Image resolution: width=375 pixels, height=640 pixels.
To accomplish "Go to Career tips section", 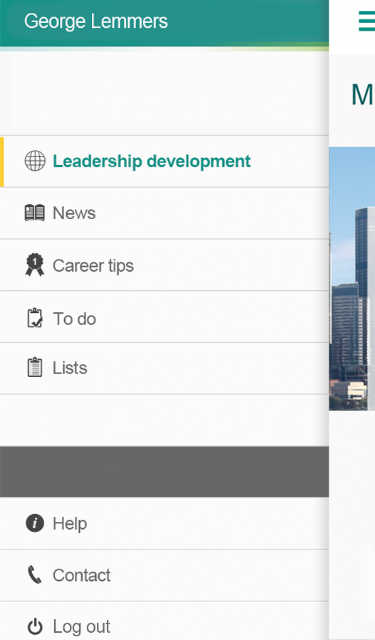I will pos(164,265).
